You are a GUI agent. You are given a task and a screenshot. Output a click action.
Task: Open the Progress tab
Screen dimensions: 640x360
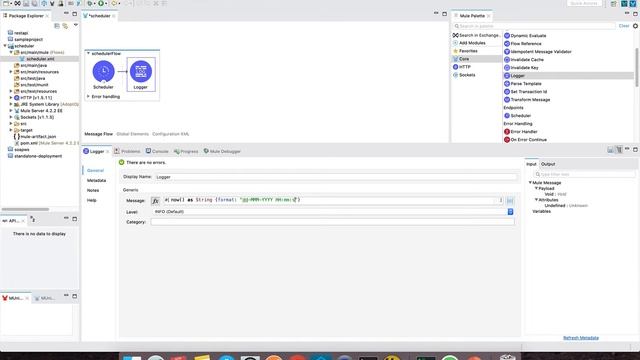186,151
